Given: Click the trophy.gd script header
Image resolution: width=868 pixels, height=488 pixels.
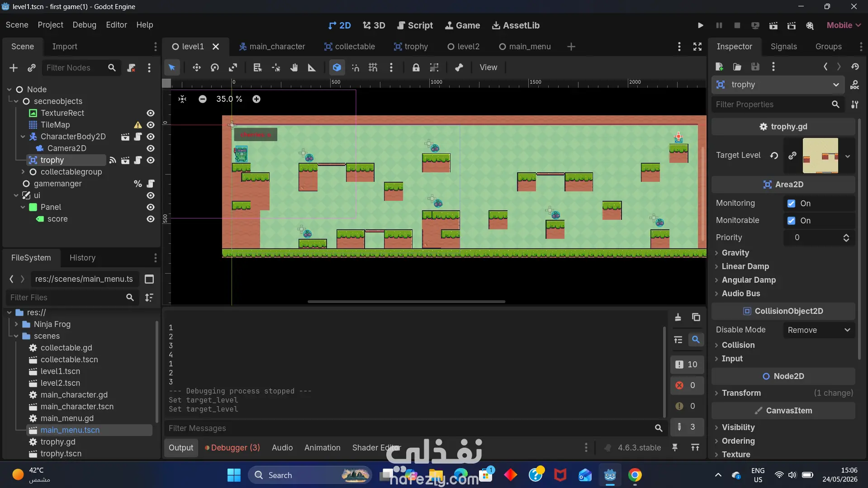Looking at the screenshot, I should 783,127.
